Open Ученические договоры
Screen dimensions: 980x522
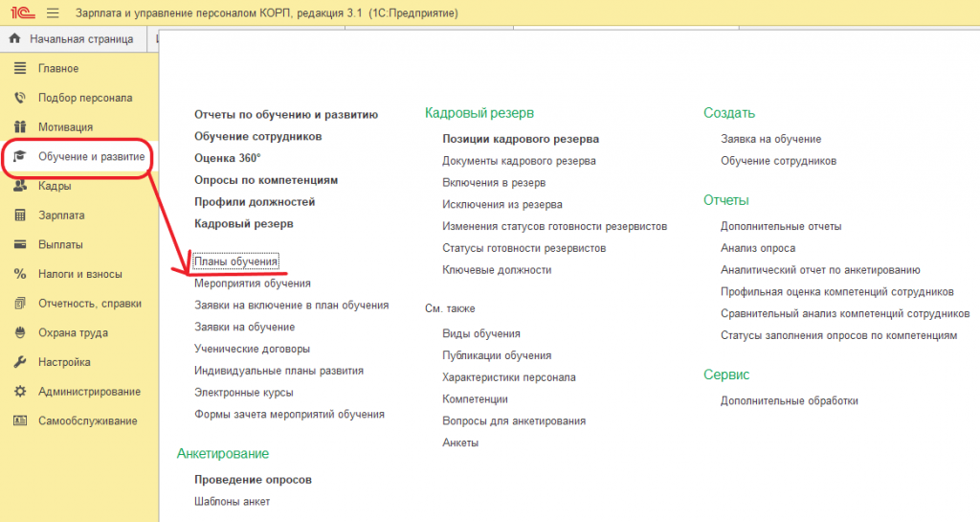(x=252, y=349)
